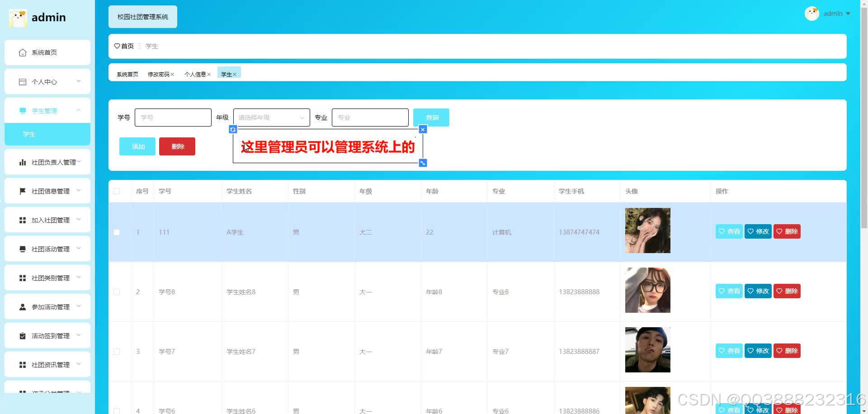Click the heart icon in 删除 button of row 学号7
868x414 pixels.
pyautogui.click(x=779, y=351)
